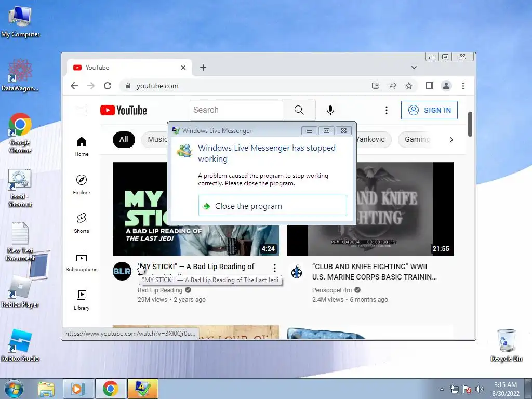
Task: Click Windows Start orb
Action: (x=14, y=389)
